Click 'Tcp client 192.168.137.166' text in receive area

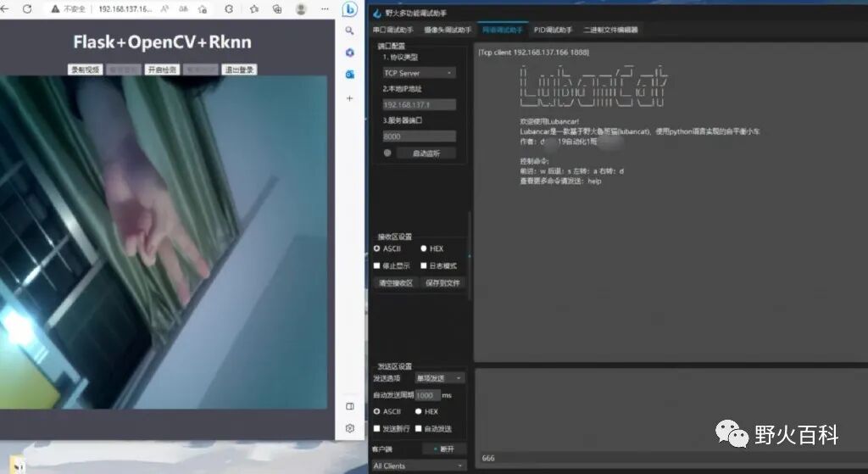click(x=534, y=52)
